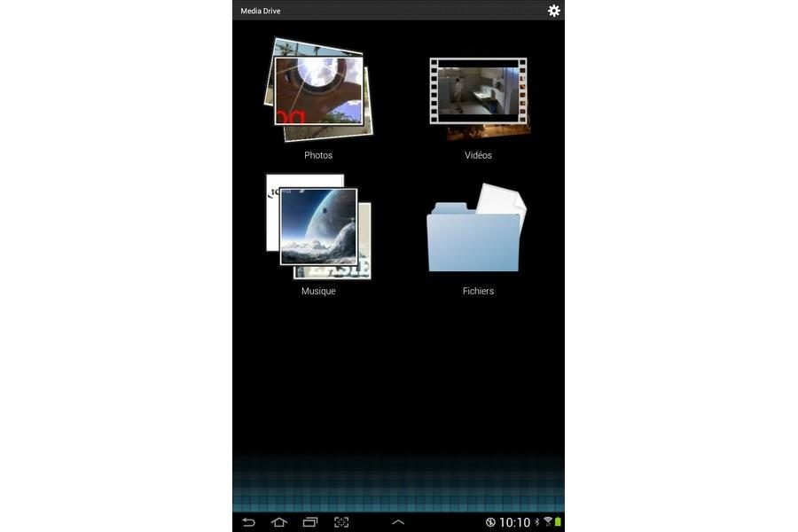Click the Fichiers label
798x532 pixels.
tap(478, 291)
